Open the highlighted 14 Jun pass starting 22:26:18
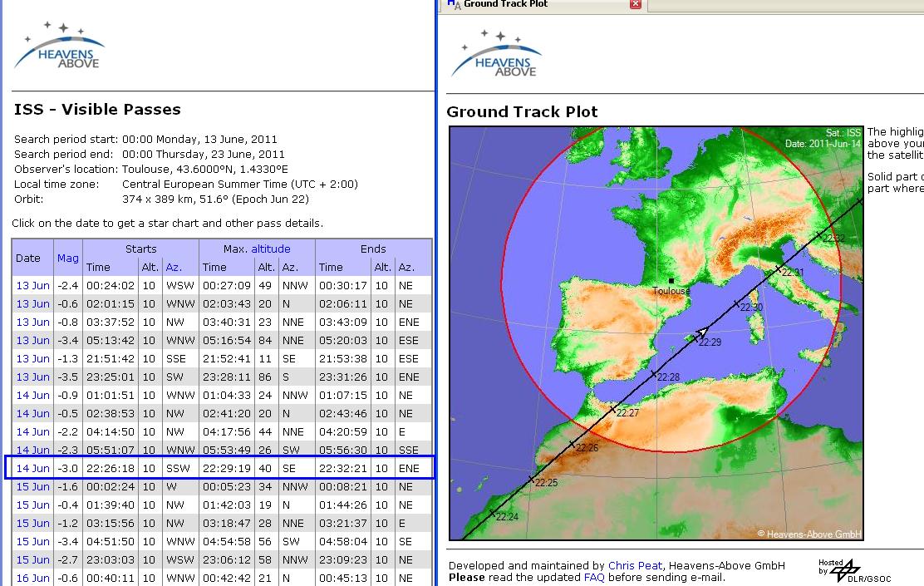Viewport: 924px width, 586px height. coord(33,468)
